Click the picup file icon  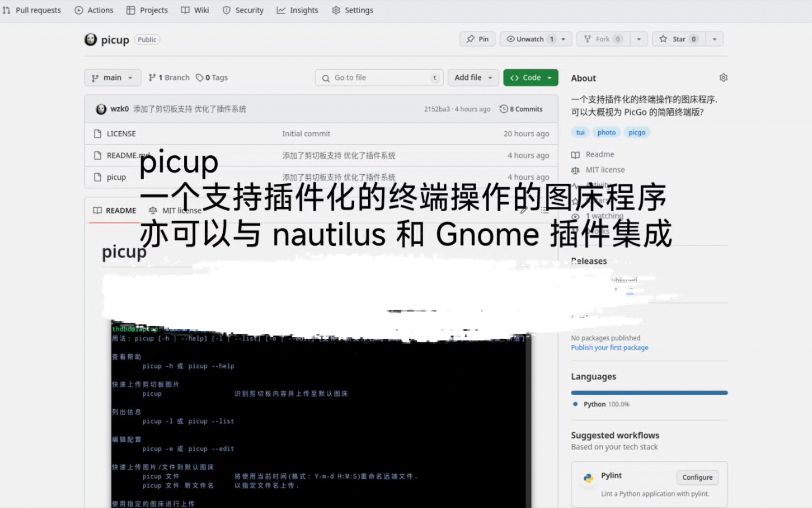(98, 177)
